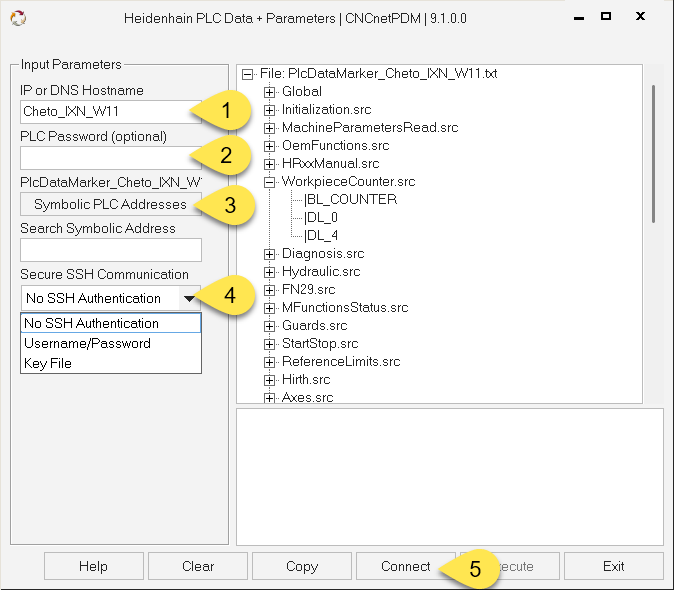
Task: Choose Key File authentication option
Action: (111, 363)
